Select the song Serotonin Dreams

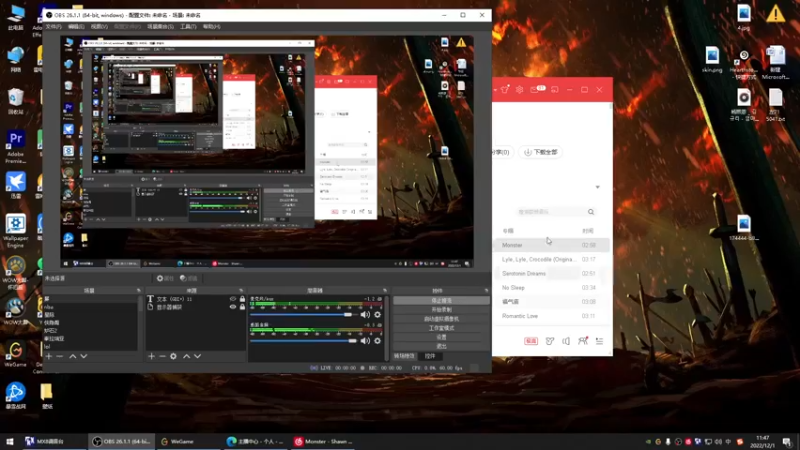pos(551,273)
